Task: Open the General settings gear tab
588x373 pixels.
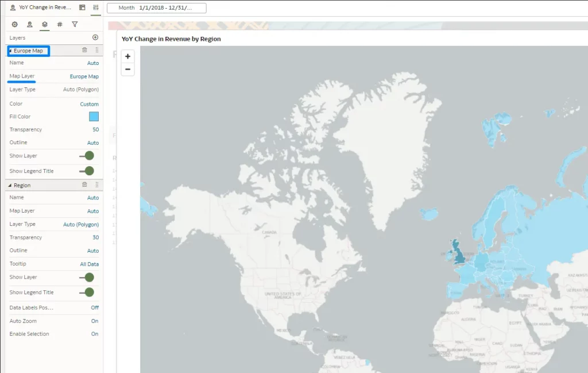Action: 15,25
